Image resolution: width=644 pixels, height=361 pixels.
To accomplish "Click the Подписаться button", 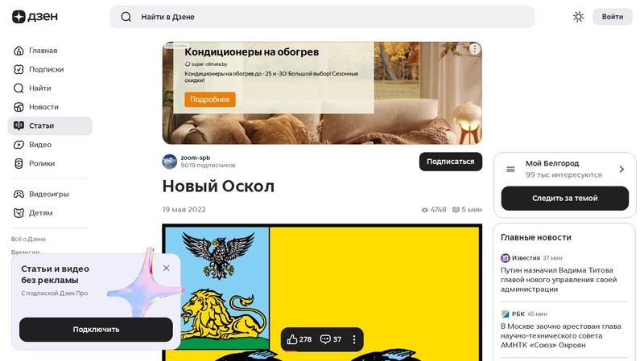I will [x=451, y=162].
